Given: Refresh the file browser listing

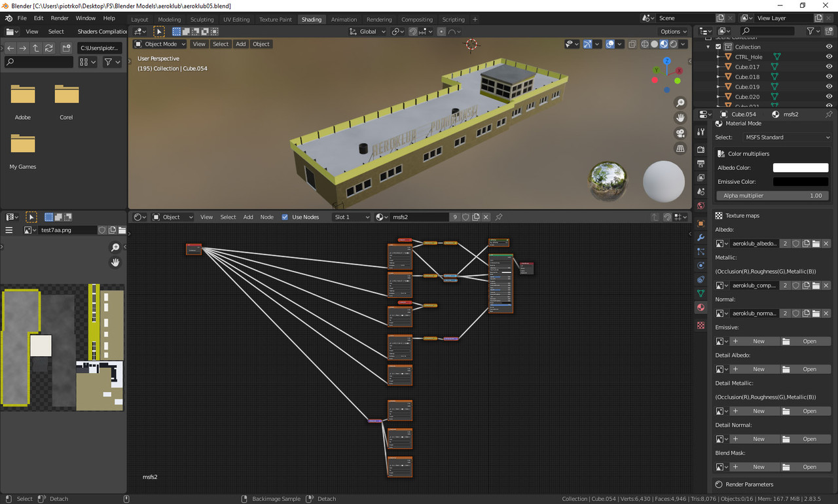Looking at the screenshot, I should (x=48, y=48).
